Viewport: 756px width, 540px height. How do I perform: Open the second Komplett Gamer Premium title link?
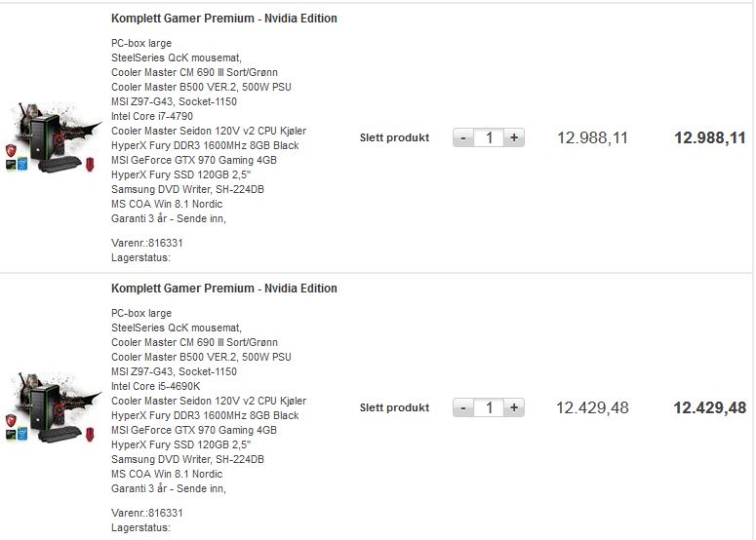click(x=224, y=289)
